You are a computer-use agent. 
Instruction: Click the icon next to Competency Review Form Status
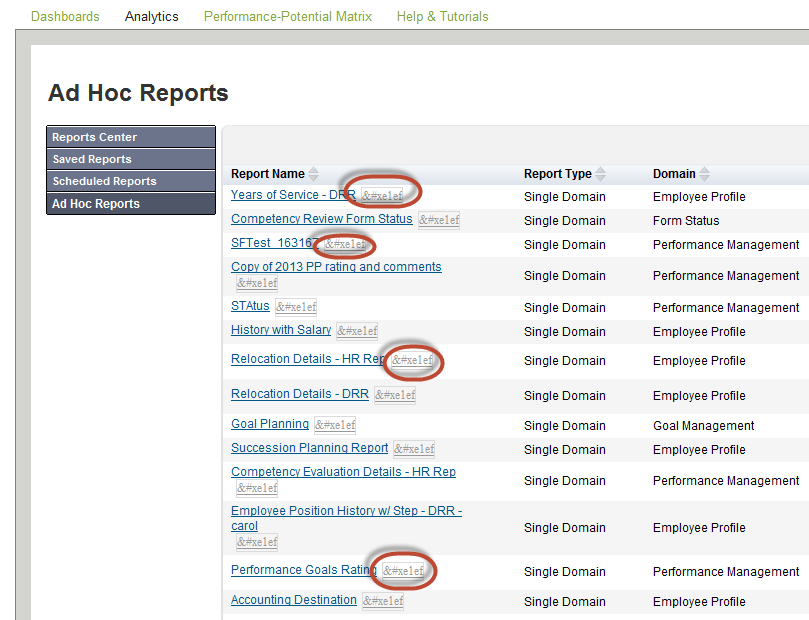tap(439, 220)
